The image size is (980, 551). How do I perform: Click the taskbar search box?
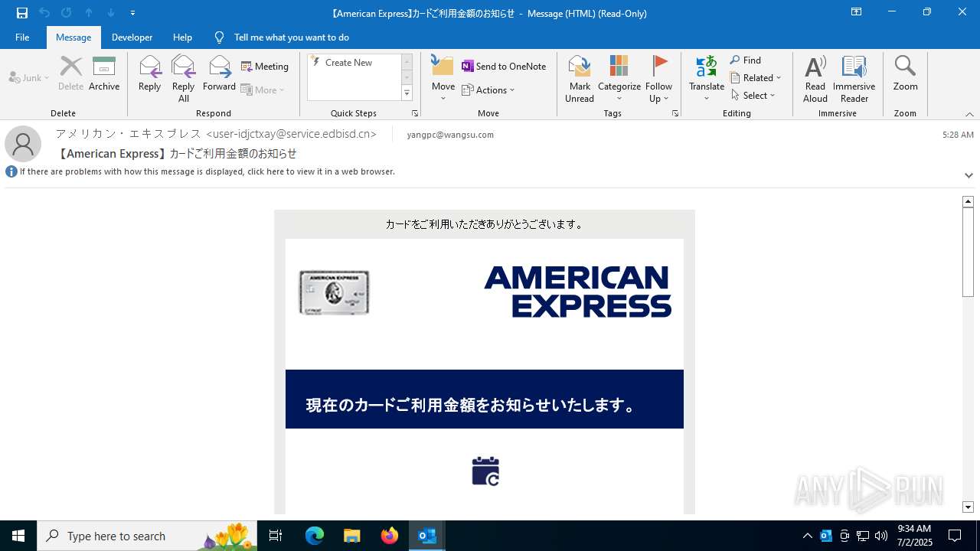(x=147, y=536)
